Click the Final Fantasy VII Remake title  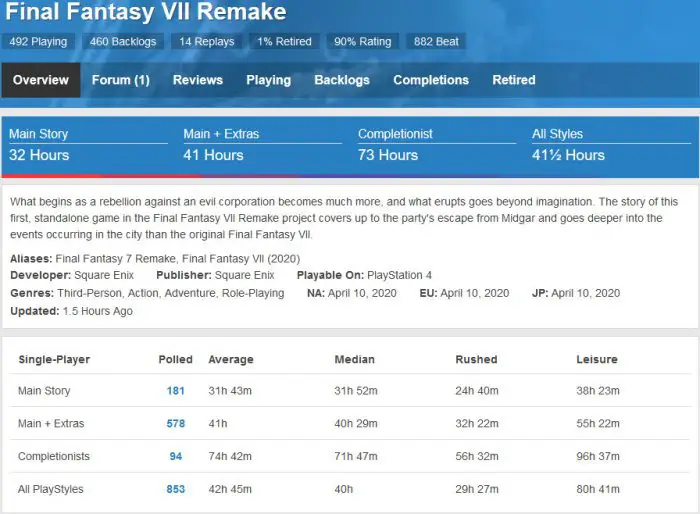[x=146, y=12]
